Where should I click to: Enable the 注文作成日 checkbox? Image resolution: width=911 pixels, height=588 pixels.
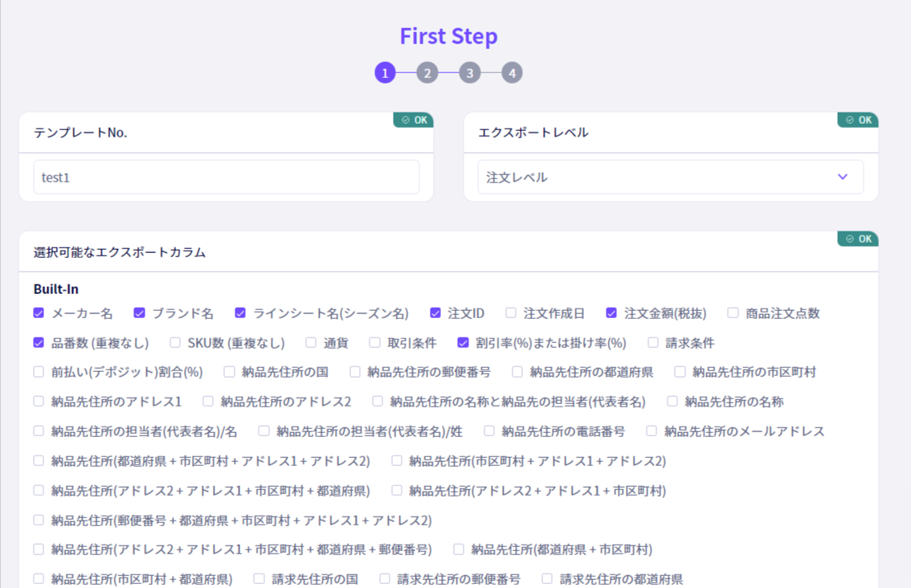(x=511, y=313)
